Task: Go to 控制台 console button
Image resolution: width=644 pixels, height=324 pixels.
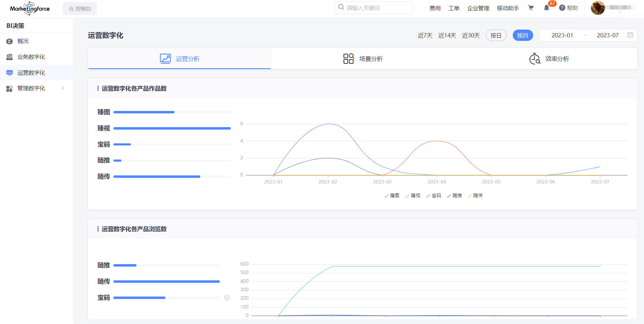Action: pos(80,8)
